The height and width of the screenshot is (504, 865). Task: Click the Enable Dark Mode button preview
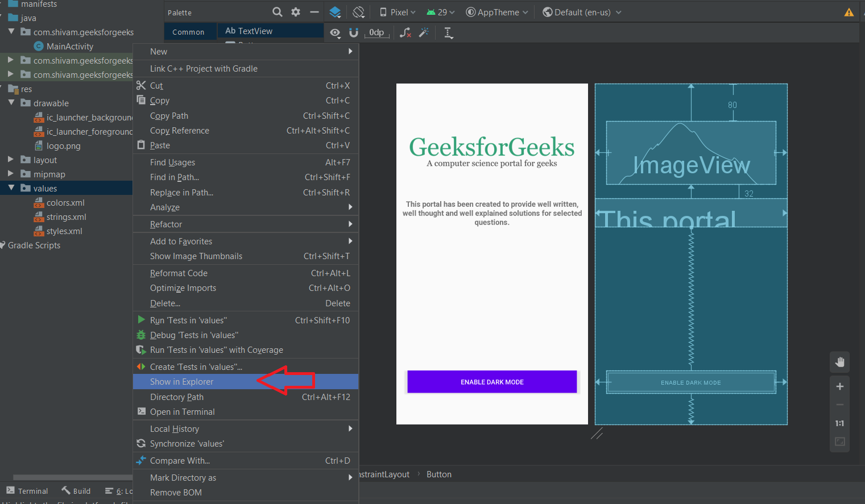tap(492, 382)
